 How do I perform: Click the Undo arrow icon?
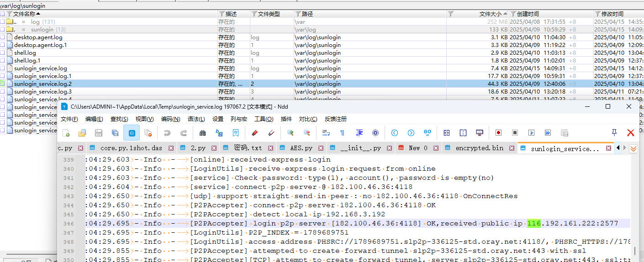(x=167, y=133)
